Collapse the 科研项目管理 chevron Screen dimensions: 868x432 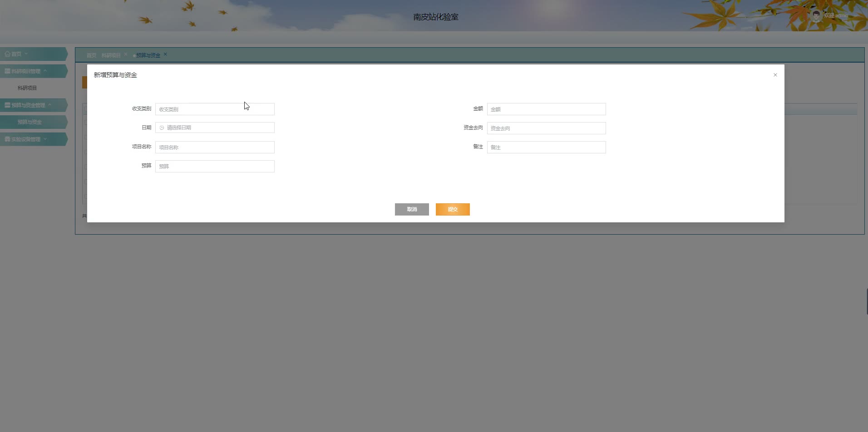coord(45,71)
